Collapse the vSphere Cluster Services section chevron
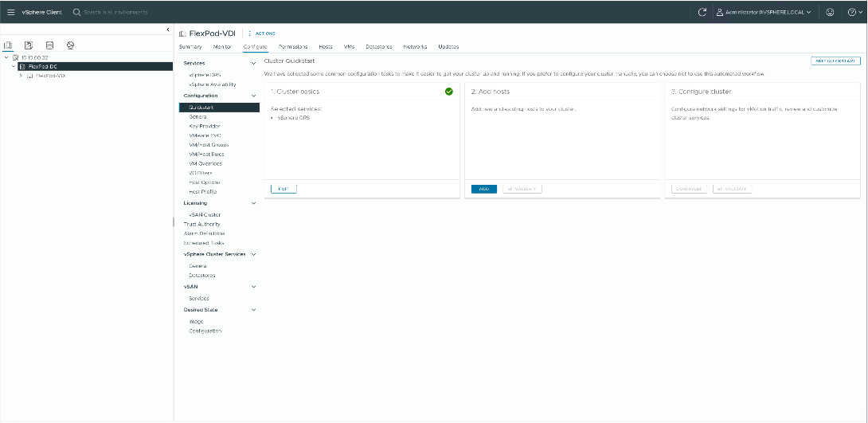 click(x=253, y=254)
